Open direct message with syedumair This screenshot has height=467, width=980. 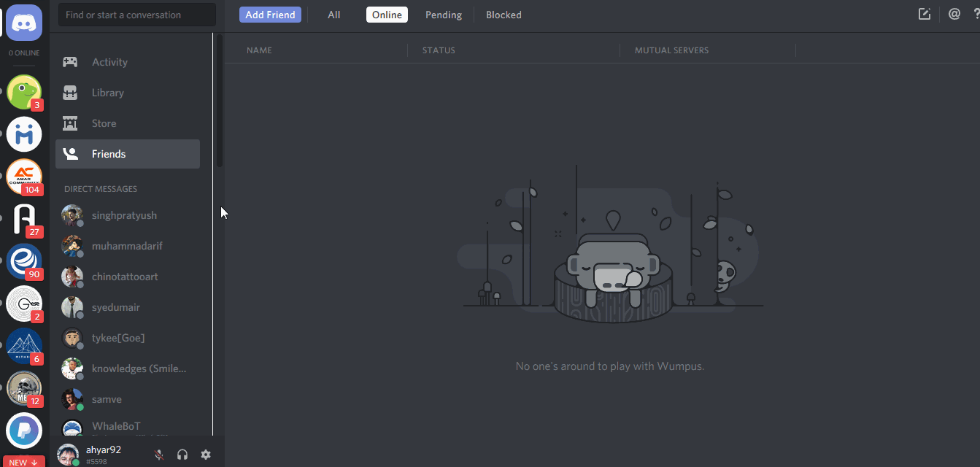[128, 307]
